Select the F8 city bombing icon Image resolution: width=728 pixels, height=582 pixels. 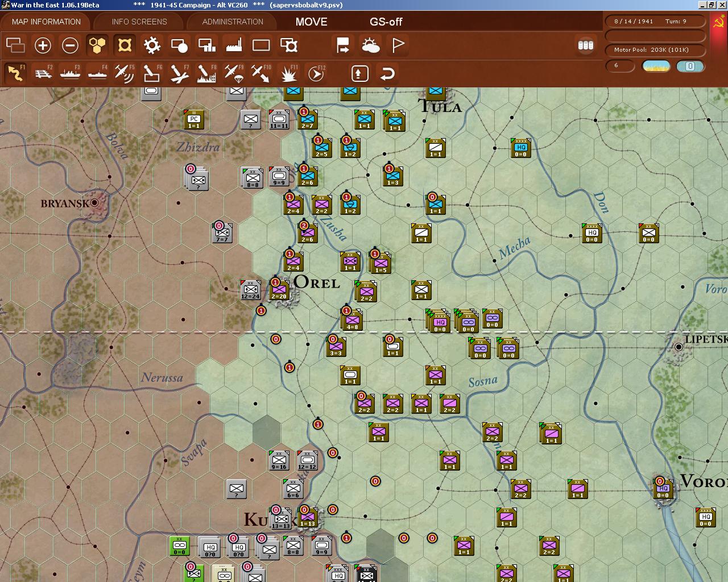tap(206, 73)
